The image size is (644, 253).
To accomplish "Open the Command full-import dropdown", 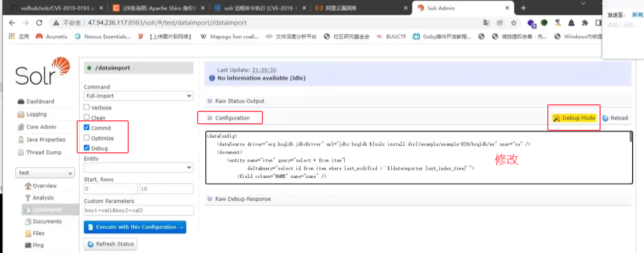I will (x=138, y=95).
